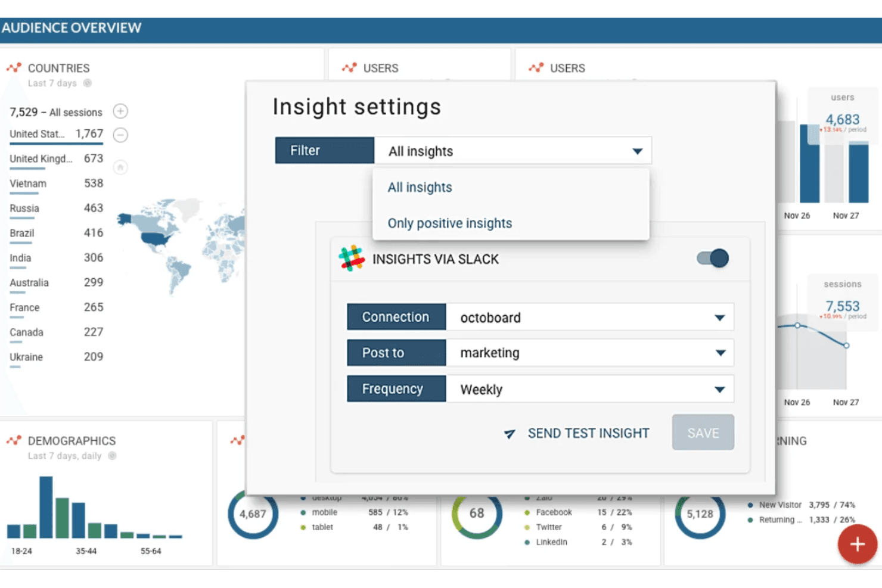Click the sessions 7,553 value
This screenshot has width=882, height=588.
click(842, 306)
